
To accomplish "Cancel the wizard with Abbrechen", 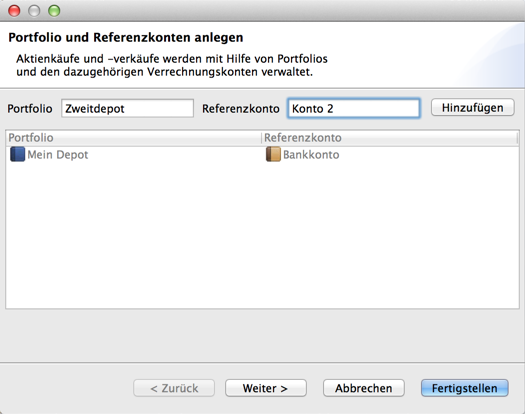I will (x=364, y=388).
